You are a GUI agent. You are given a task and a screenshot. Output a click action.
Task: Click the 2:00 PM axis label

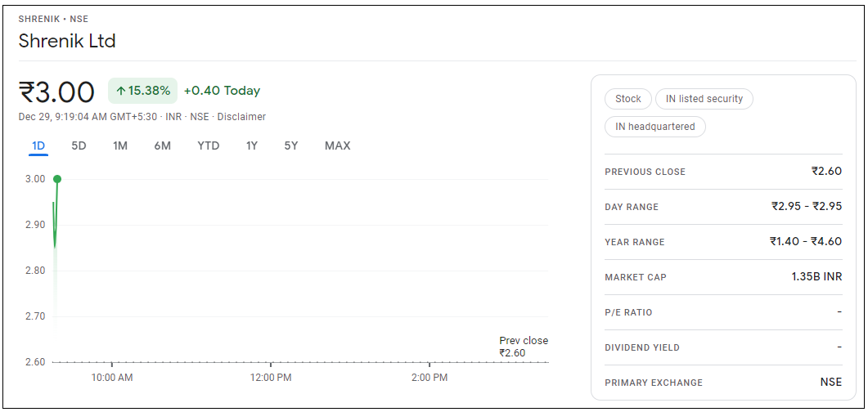(x=430, y=378)
